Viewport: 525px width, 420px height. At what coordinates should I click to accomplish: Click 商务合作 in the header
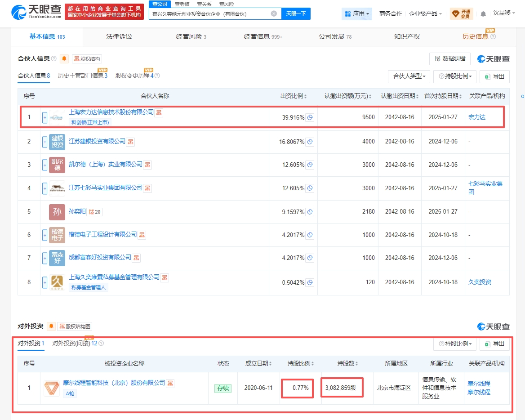pyautogui.click(x=391, y=14)
